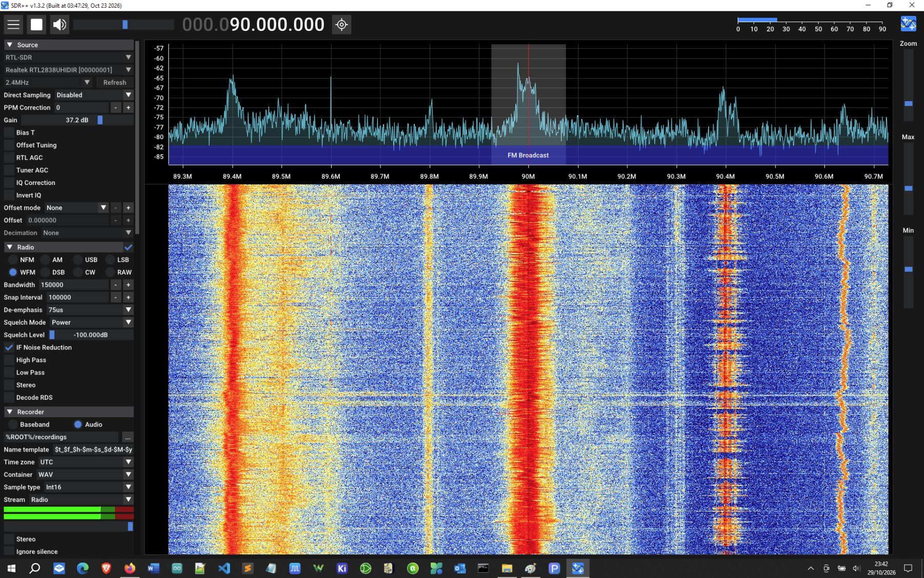Collapse the Radio section header
The width and height of the screenshot is (924, 578).
[64, 247]
